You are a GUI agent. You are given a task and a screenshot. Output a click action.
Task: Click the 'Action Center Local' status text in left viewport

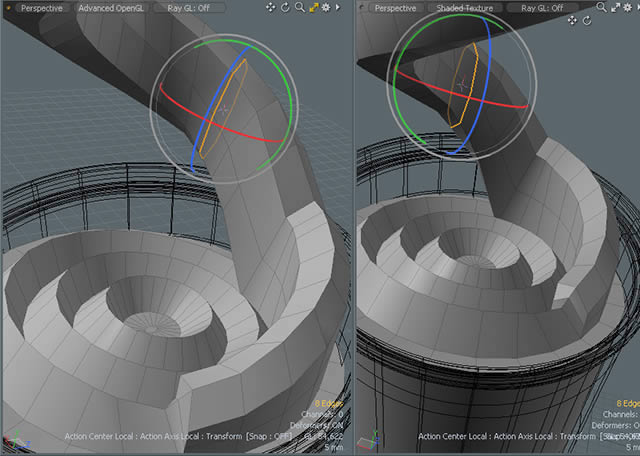pos(99,436)
